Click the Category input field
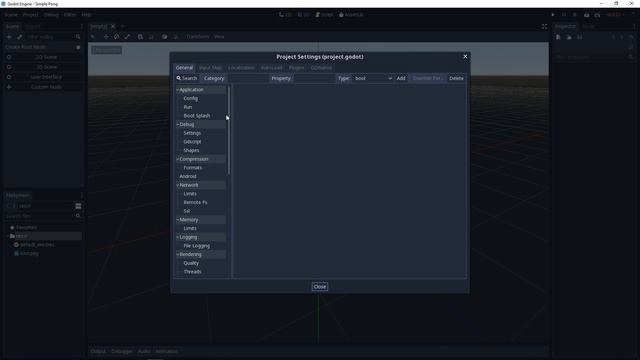The width and height of the screenshot is (640, 360). click(x=248, y=78)
